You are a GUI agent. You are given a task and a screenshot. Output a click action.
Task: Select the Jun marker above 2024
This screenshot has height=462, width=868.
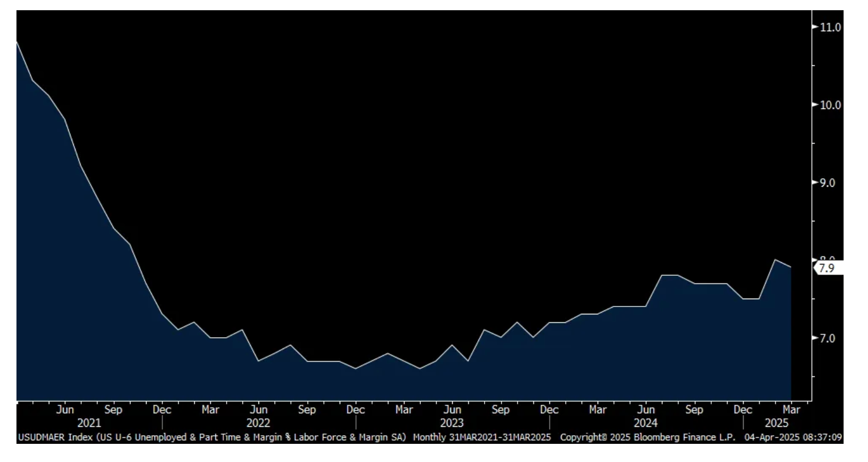click(x=646, y=410)
